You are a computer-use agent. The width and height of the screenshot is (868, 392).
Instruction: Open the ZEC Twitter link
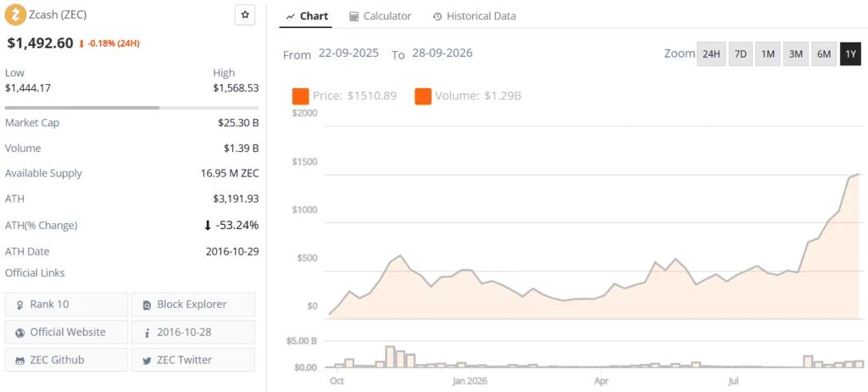pyautogui.click(x=193, y=360)
